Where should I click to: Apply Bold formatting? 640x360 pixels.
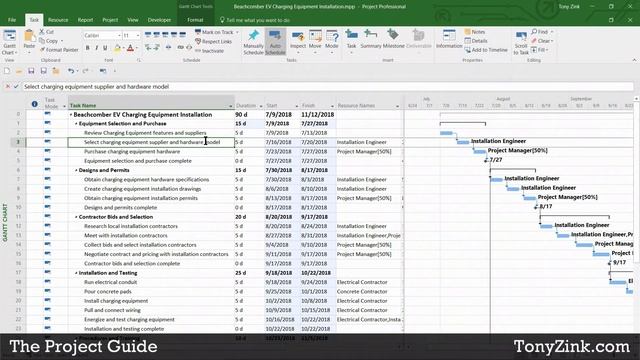(87, 48)
